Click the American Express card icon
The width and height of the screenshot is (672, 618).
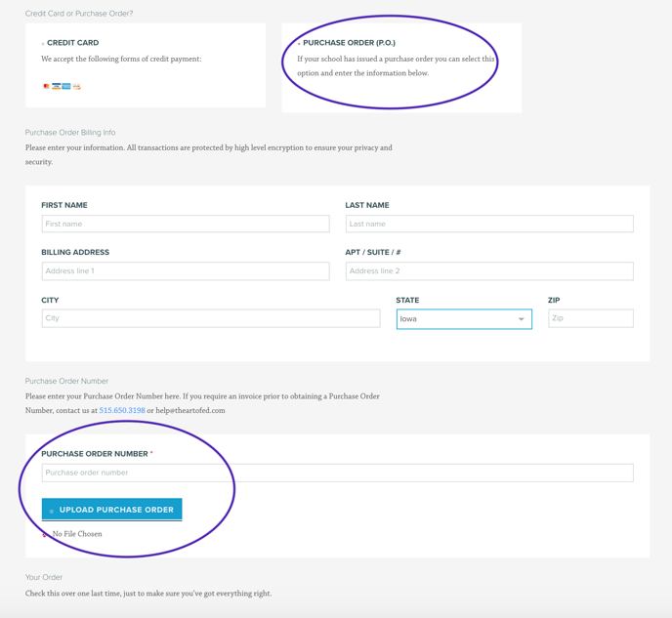(66, 86)
